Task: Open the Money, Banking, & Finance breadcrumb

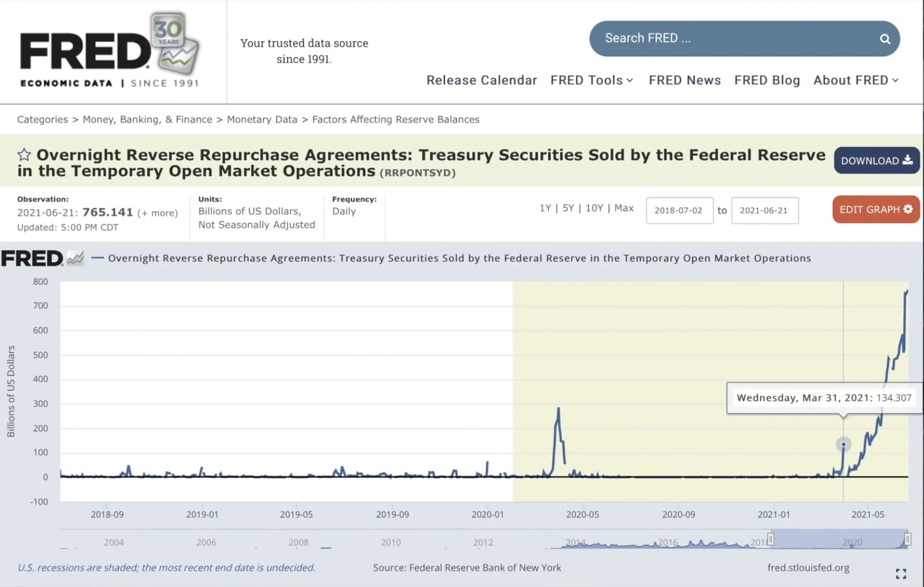Action: [x=148, y=119]
